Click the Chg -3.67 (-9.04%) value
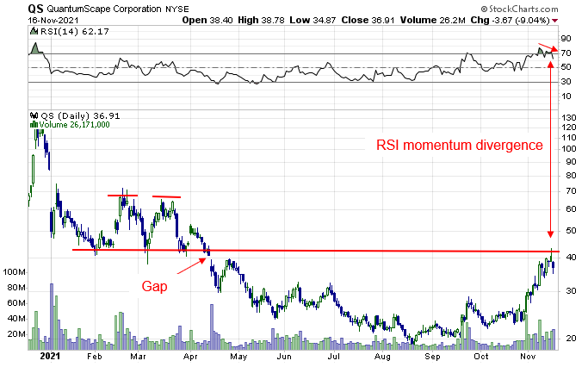The width and height of the screenshot is (588, 367). coord(510,21)
